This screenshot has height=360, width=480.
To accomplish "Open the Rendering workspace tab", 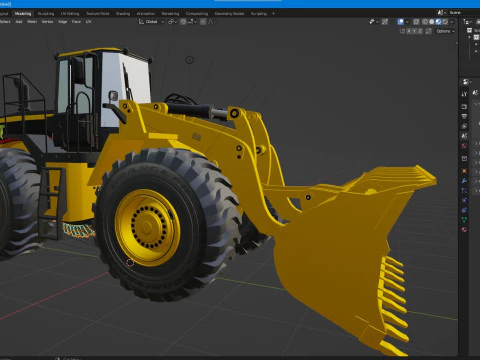I will 170,14.
